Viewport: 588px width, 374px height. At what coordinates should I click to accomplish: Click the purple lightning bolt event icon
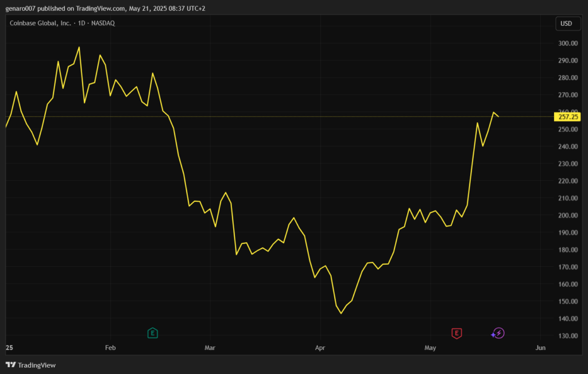498,333
